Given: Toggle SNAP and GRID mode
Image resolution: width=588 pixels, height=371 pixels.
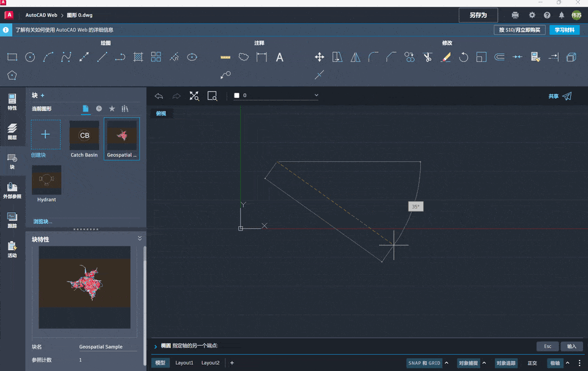Looking at the screenshot, I should [424, 363].
